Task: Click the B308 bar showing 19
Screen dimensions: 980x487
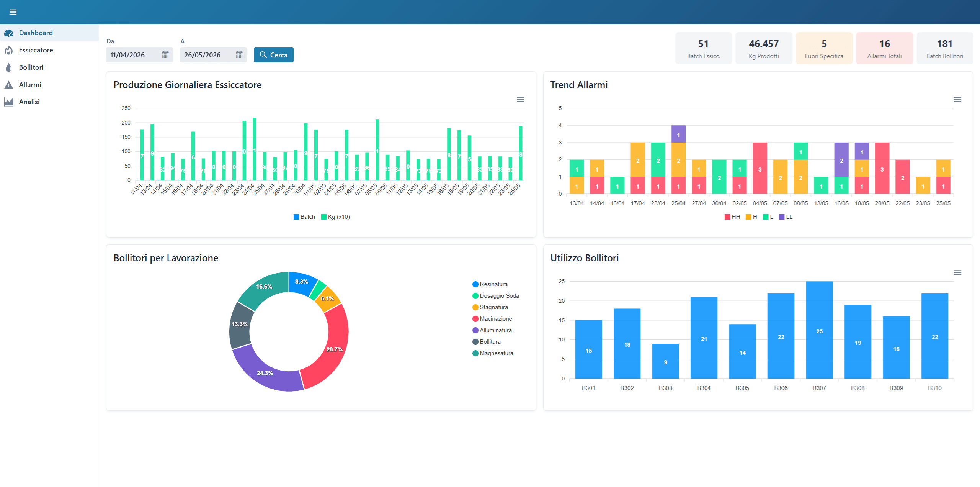Action: [858, 342]
